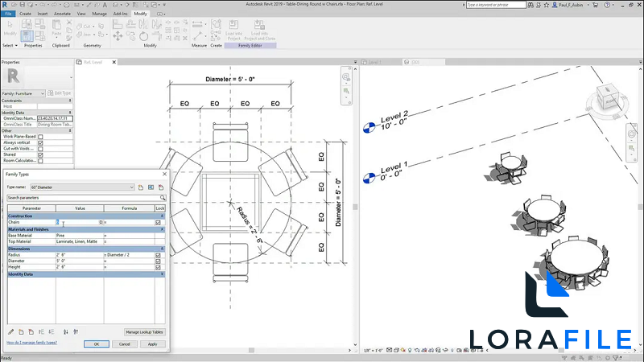The image size is (644, 362).
Task: Toggle the Lock checkbox for Diameter
Action: click(x=158, y=261)
